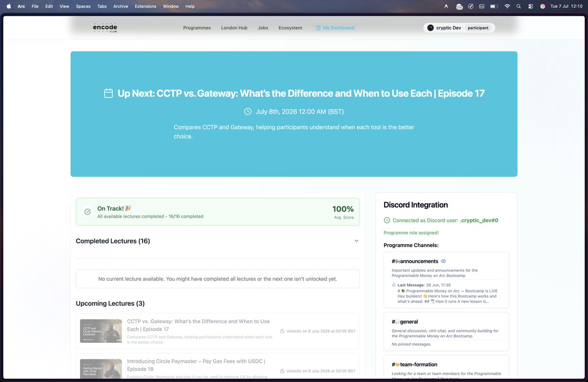The image size is (588, 382).
Task: Toggle the eye icon beside #announcements
Action: [x=443, y=261]
